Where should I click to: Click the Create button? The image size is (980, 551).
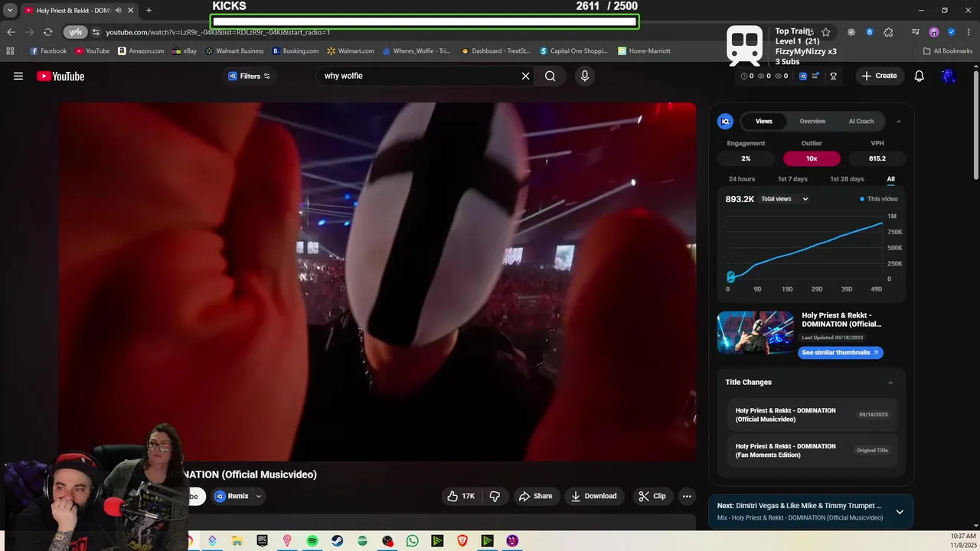click(x=879, y=76)
